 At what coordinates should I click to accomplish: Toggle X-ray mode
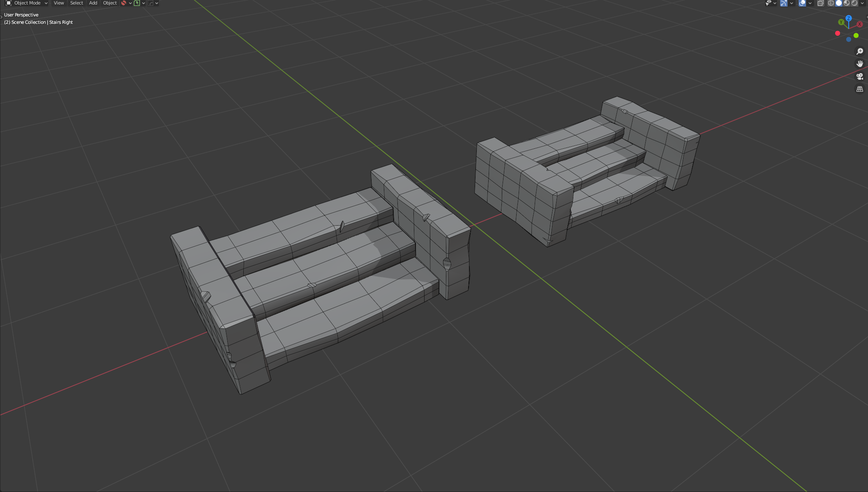tap(820, 3)
